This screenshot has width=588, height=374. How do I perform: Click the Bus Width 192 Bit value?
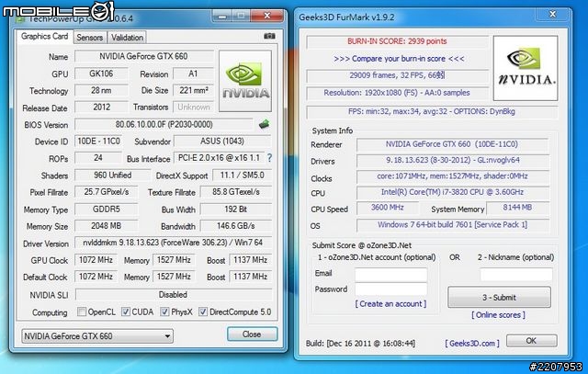[236, 209]
